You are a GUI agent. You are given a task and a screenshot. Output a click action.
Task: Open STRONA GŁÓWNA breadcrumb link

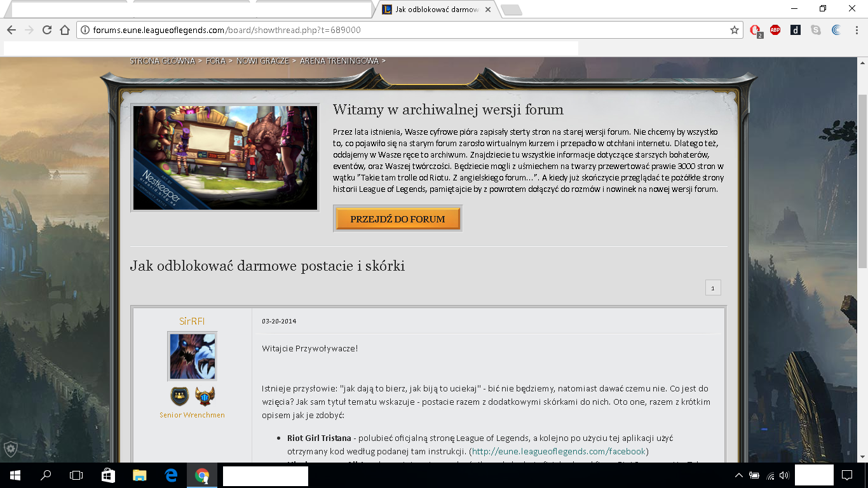pyautogui.click(x=162, y=61)
